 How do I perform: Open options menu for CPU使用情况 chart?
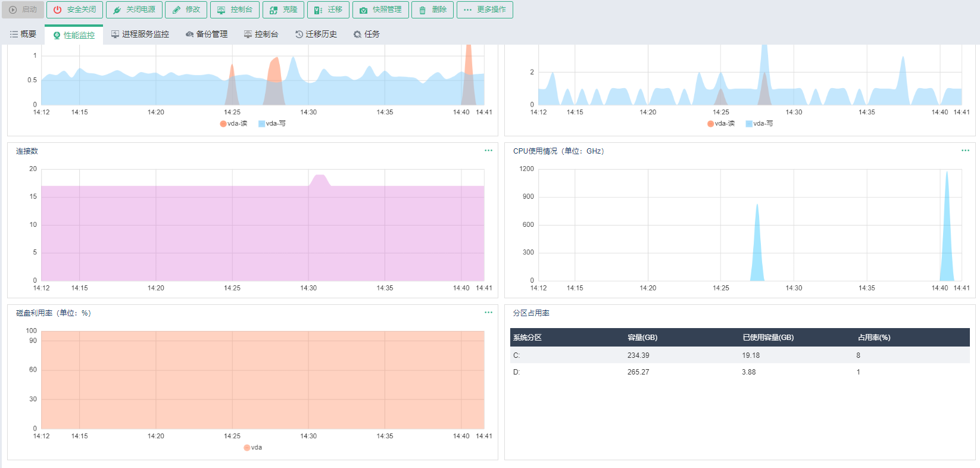pos(965,151)
